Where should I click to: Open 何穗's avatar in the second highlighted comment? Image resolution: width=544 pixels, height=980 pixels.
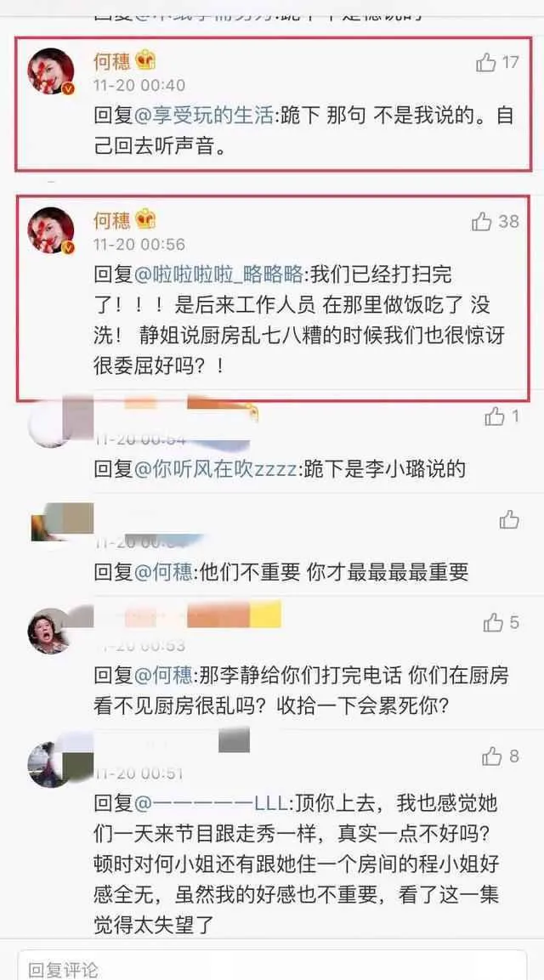(x=51, y=230)
